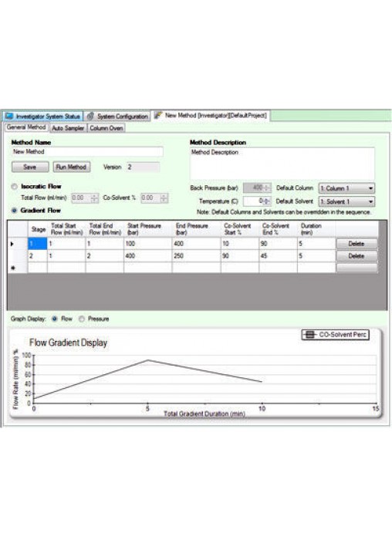Click the System Configuration gear icon
Viewport: 392px width, 537px height.
click(x=90, y=117)
